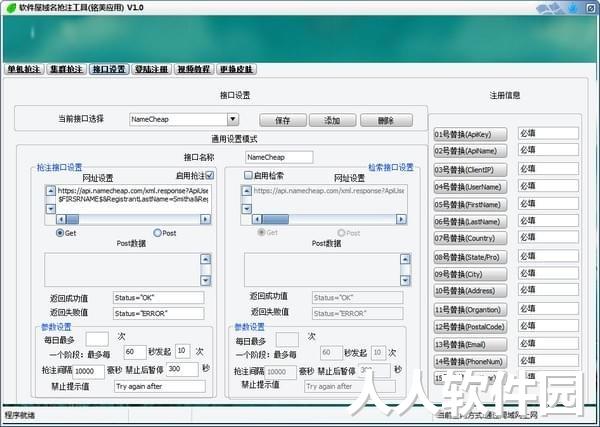
Task: Edit the 60 秒 field in 抢注 参数设置
Action: point(135,352)
